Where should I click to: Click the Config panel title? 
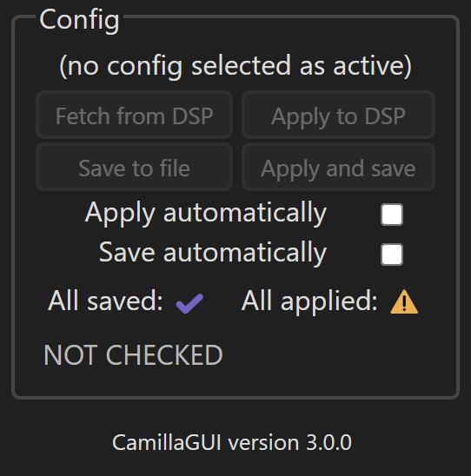(79, 19)
